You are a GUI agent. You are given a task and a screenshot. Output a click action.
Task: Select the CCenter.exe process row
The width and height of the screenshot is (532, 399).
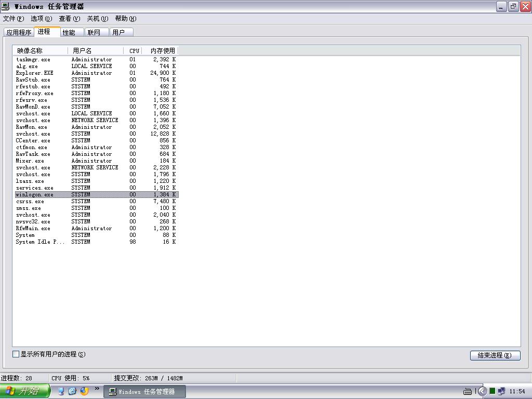[96, 140]
